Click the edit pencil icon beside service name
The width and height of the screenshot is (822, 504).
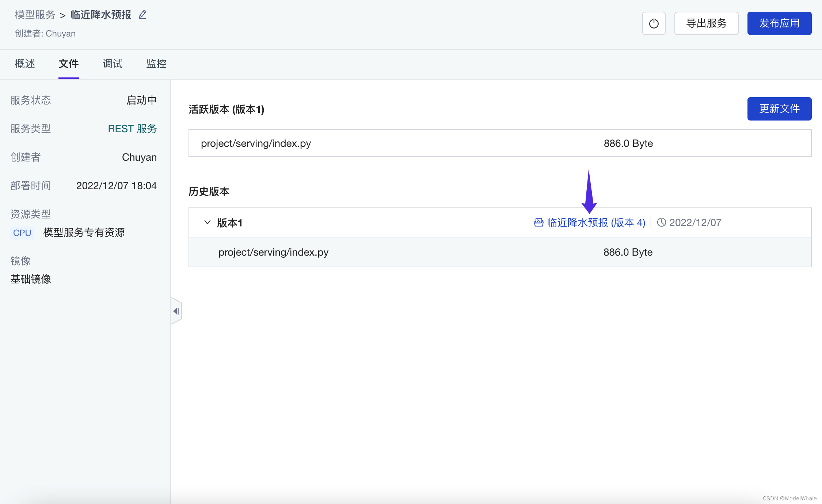(142, 15)
